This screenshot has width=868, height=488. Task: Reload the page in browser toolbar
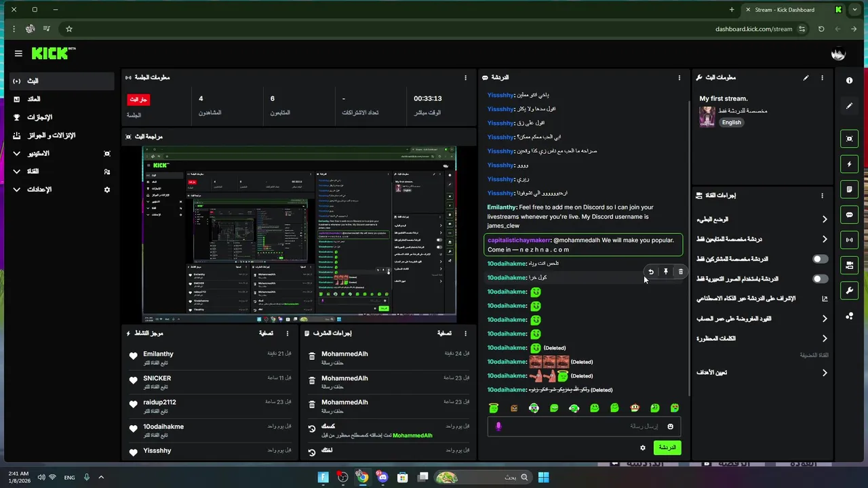821,29
